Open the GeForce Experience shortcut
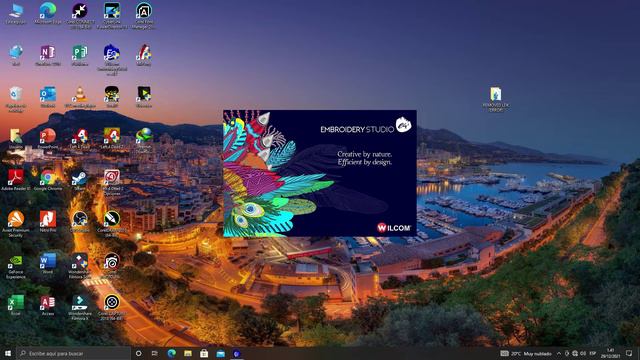This screenshot has height=360, width=640. click(16, 266)
